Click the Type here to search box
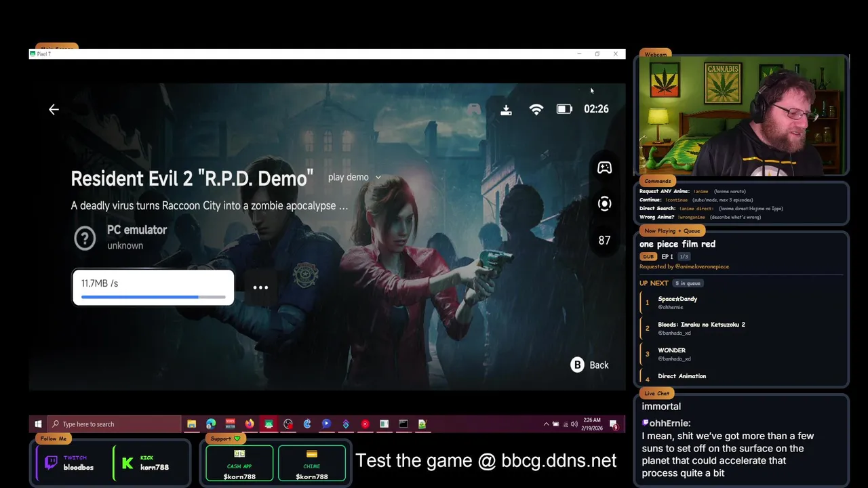Viewport: 868px width, 488px height. click(x=115, y=424)
